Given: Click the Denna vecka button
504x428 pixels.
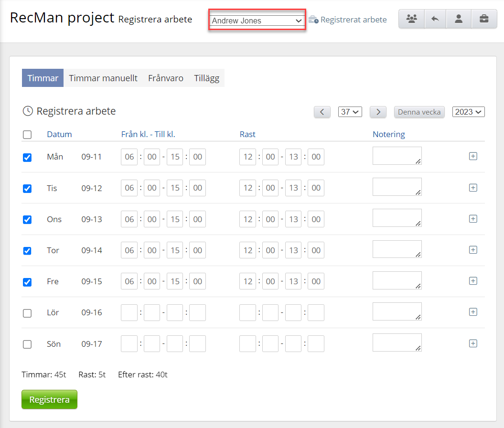Looking at the screenshot, I should click(x=419, y=112).
